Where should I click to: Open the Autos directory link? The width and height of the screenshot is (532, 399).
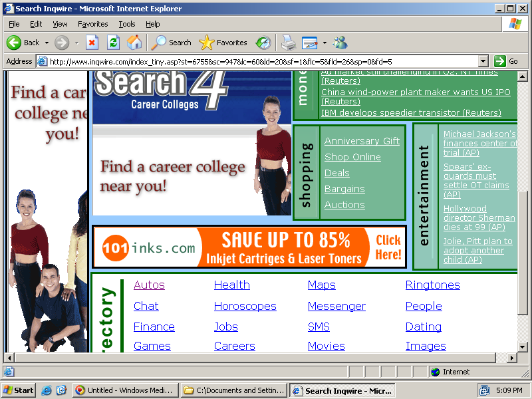pos(149,285)
